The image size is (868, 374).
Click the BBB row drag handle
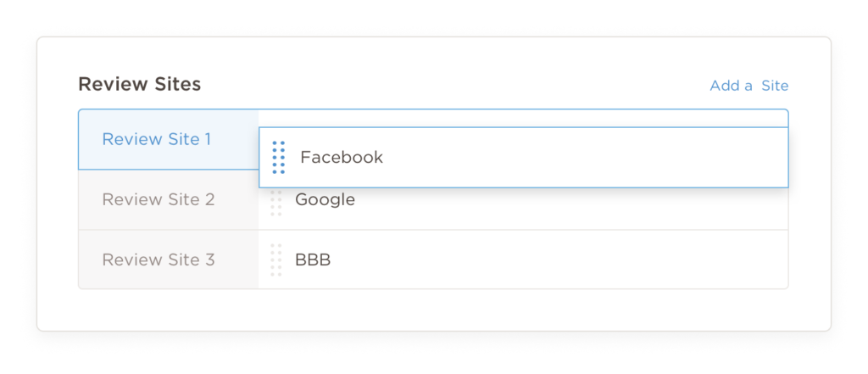[275, 260]
